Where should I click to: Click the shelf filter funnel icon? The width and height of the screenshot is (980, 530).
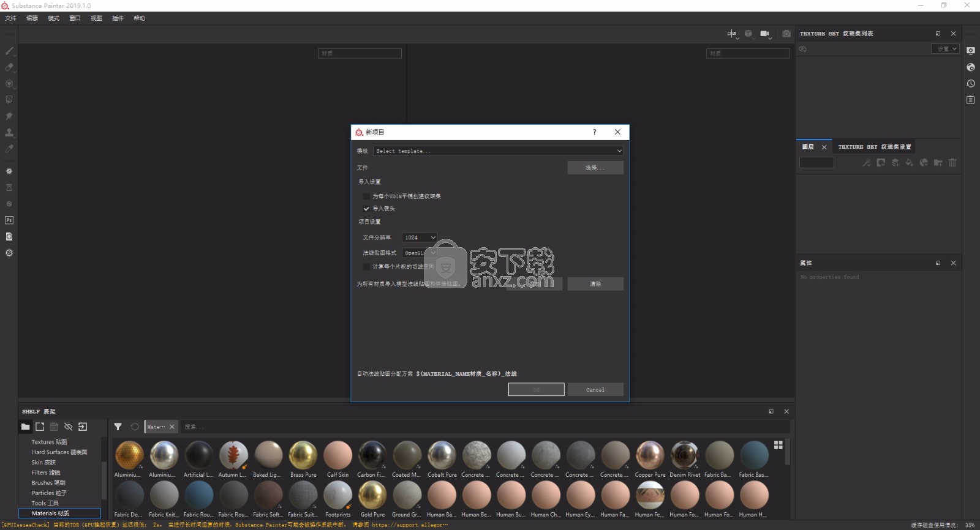(x=118, y=427)
